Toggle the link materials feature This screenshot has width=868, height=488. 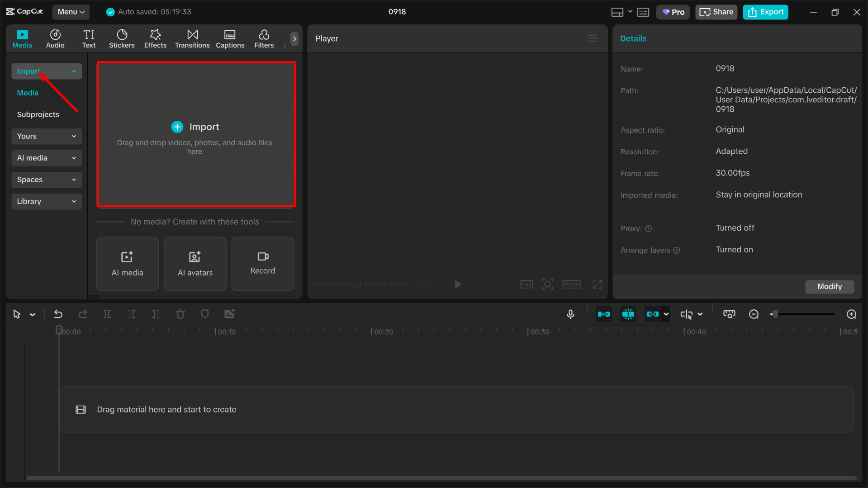(654, 314)
